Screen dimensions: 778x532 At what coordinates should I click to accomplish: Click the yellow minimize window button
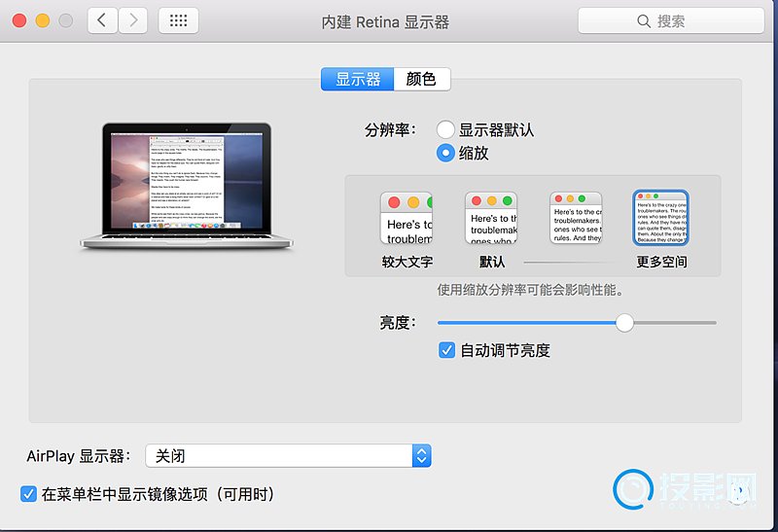click(42, 20)
